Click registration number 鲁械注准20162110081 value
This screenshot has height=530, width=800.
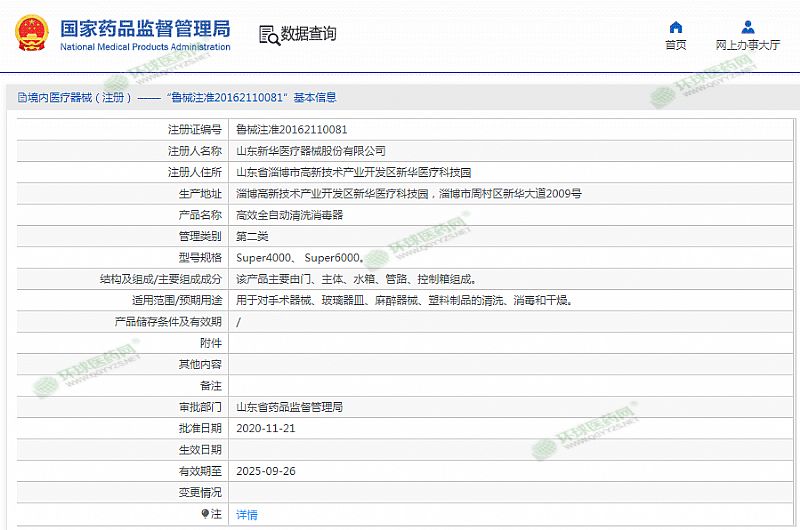pos(291,129)
